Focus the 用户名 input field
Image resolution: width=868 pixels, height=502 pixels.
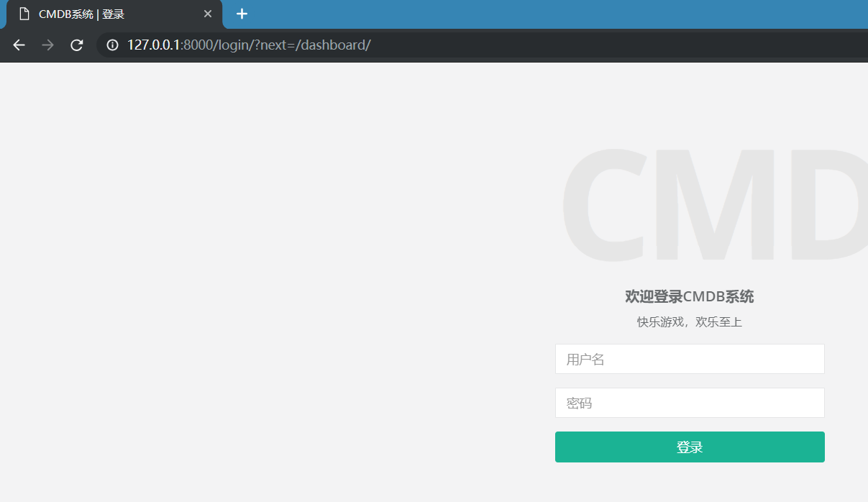tap(690, 359)
